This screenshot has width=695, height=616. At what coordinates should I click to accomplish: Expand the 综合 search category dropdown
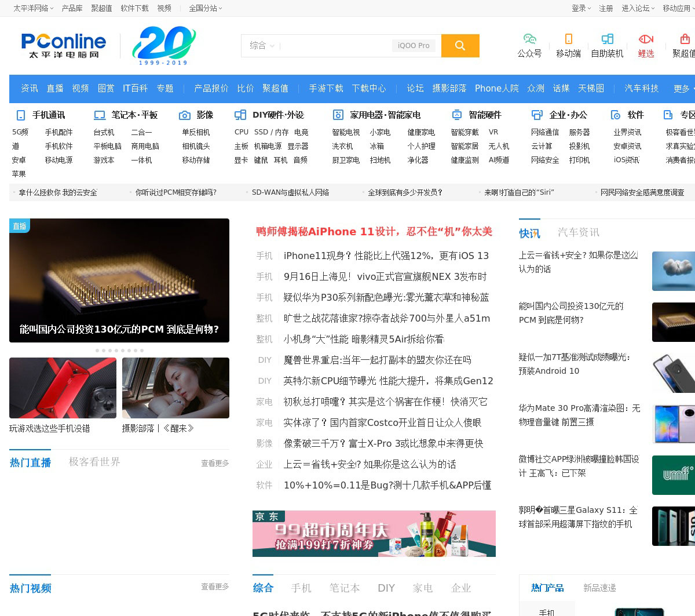point(262,45)
